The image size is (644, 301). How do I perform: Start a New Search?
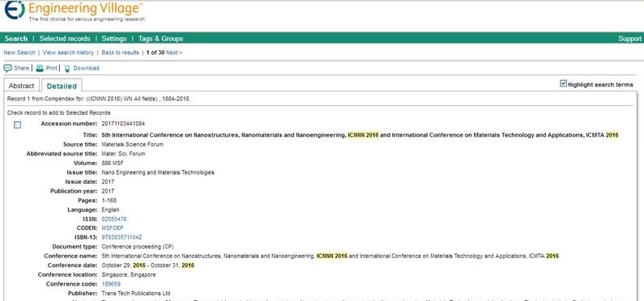point(19,53)
